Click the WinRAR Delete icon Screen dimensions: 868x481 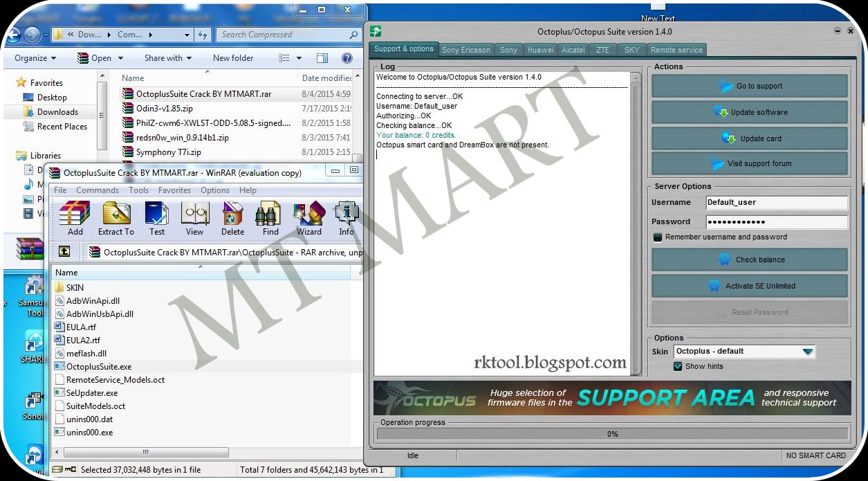[233, 214]
